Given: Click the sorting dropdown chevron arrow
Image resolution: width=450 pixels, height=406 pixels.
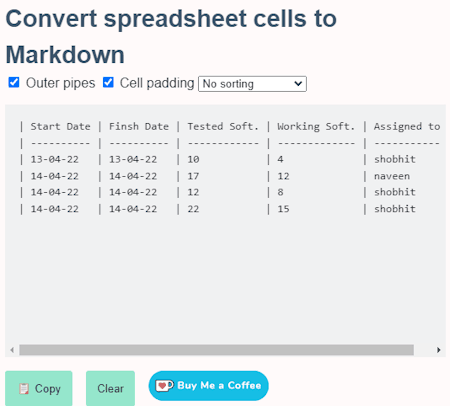Looking at the screenshot, I should point(298,84).
